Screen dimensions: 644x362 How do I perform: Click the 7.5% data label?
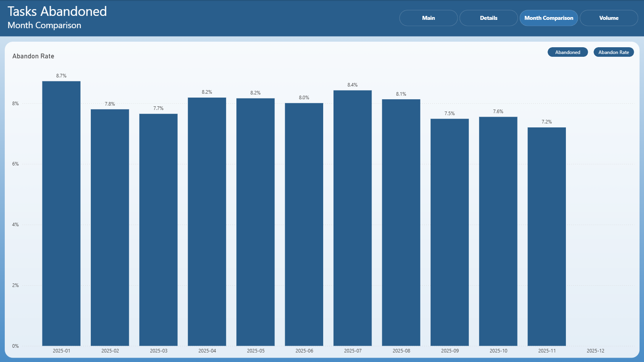[450, 114]
